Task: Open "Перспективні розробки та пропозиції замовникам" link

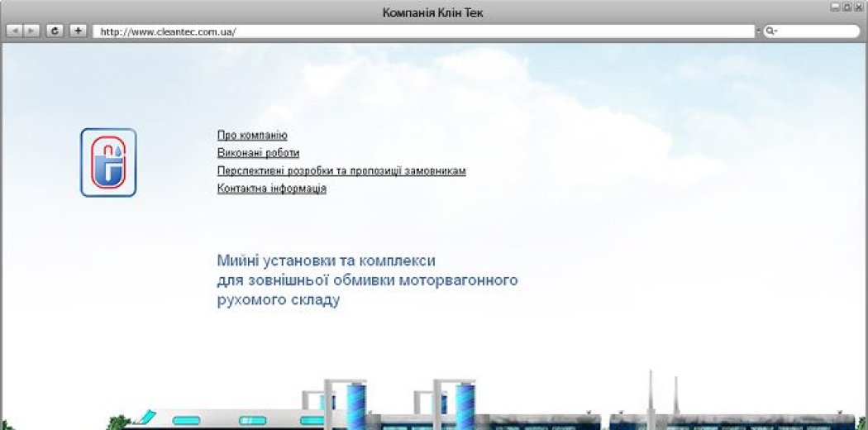Action: 341,171
